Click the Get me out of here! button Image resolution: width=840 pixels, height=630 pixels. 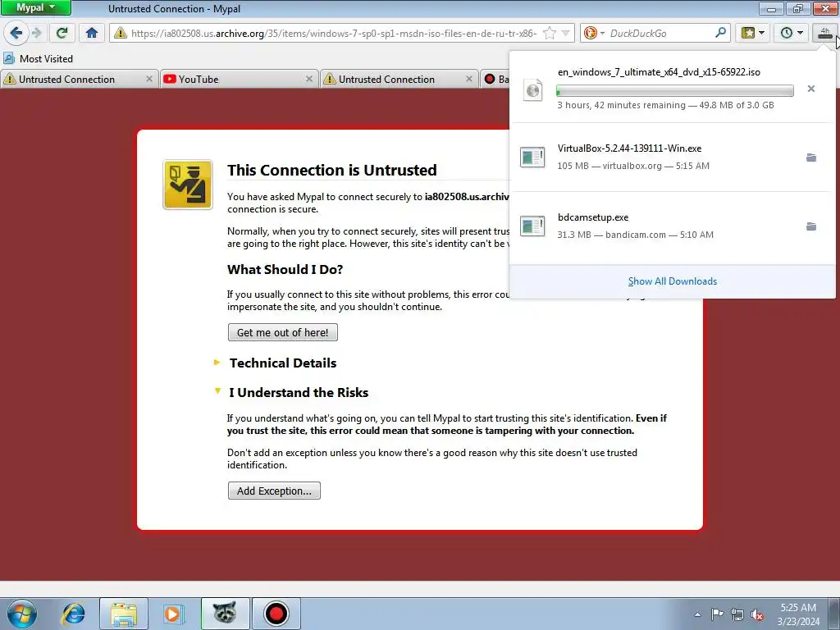tap(283, 332)
